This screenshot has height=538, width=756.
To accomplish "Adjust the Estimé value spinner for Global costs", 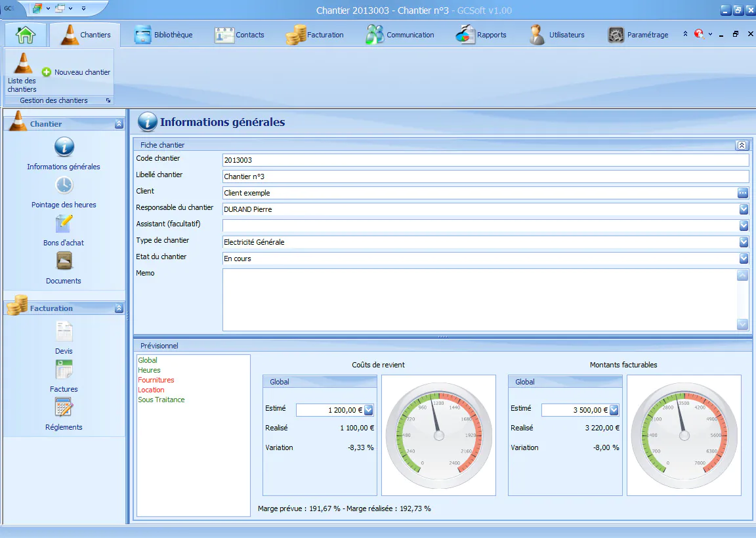I will point(369,409).
